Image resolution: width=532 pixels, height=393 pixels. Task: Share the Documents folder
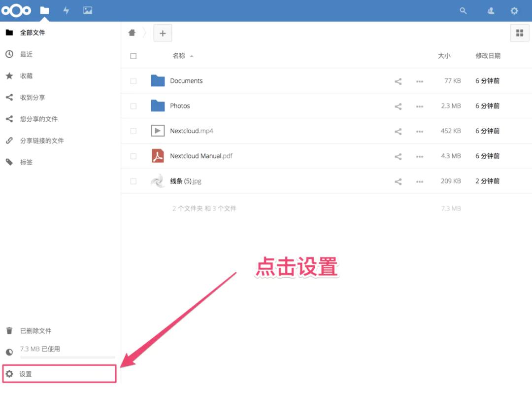coord(398,81)
